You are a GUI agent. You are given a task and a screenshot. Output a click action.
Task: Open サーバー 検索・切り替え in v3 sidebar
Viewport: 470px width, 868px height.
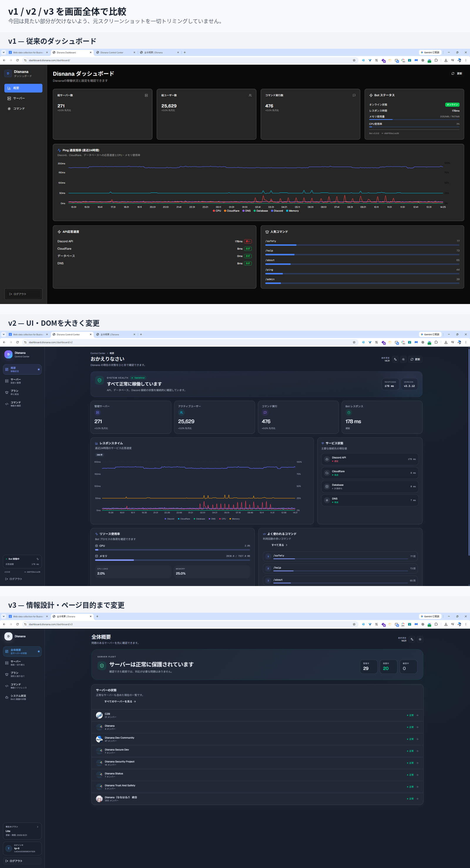[22, 663]
